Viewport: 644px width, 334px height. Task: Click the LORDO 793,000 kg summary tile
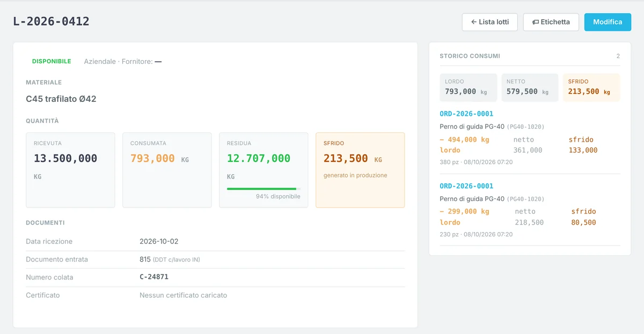point(469,87)
